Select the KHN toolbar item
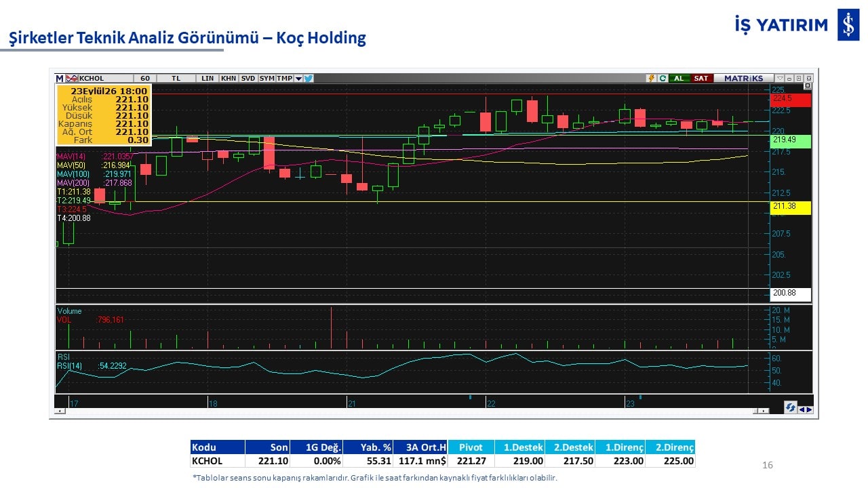Screen dimensions: 868x488 coord(229,79)
